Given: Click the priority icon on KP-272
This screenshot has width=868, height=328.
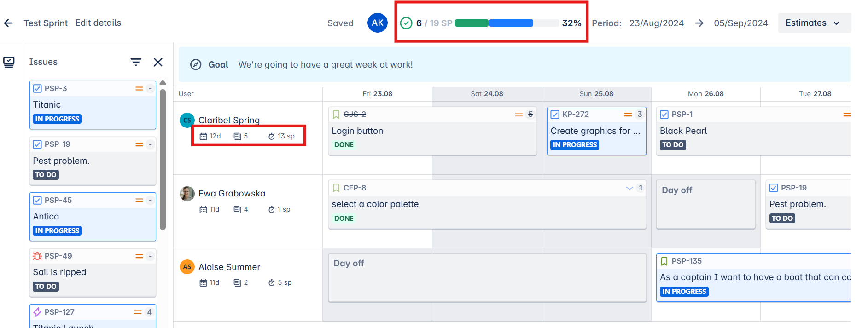Looking at the screenshot, I should pos(628,114).
